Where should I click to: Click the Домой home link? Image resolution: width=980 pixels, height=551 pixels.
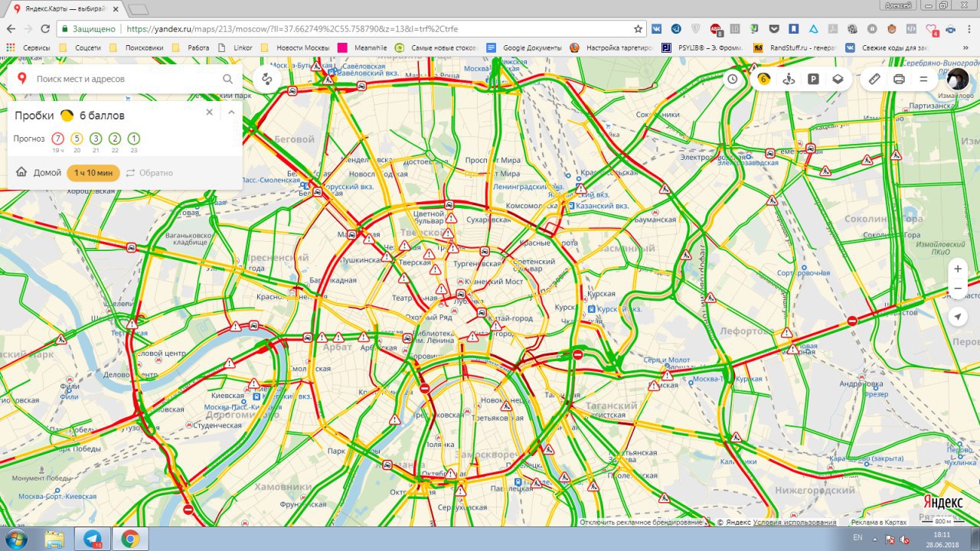[x=38, y=173]
